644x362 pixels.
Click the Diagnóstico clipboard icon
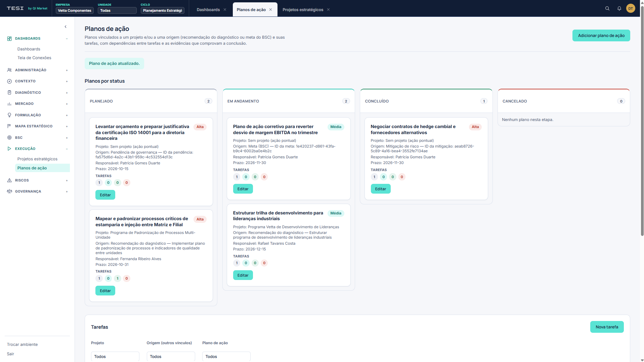tap(9, 92)
